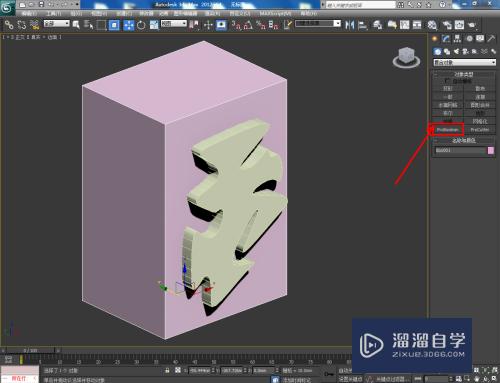Viewport: 500px width, 383px height.
Task: Switch to the Hierarchy command panel tab
Action: pyautogui.click(x=457, y=39)
